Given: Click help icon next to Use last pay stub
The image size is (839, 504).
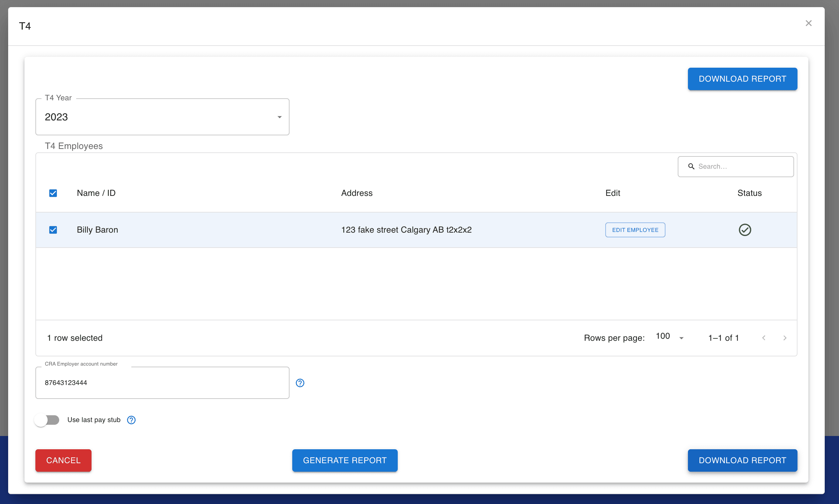Looking at the screenshot, I should click(131, 420).
